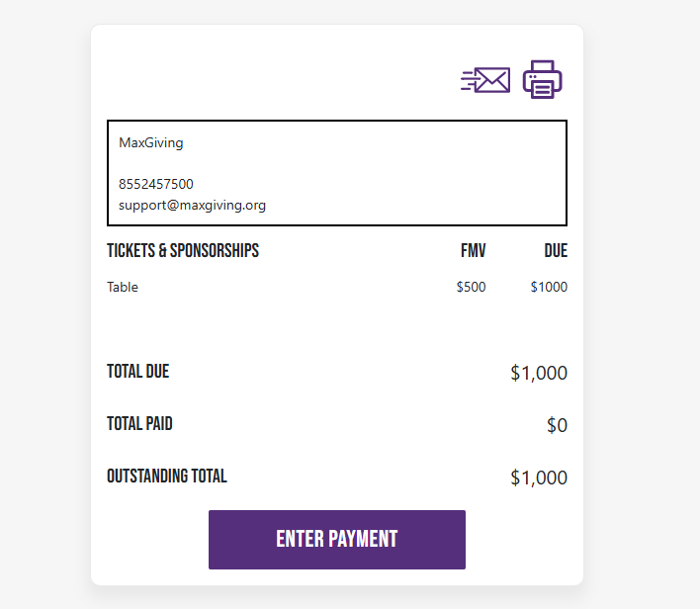Click the FMV column header
Viewport: 700px width, 609px height.
click(474, 250)
